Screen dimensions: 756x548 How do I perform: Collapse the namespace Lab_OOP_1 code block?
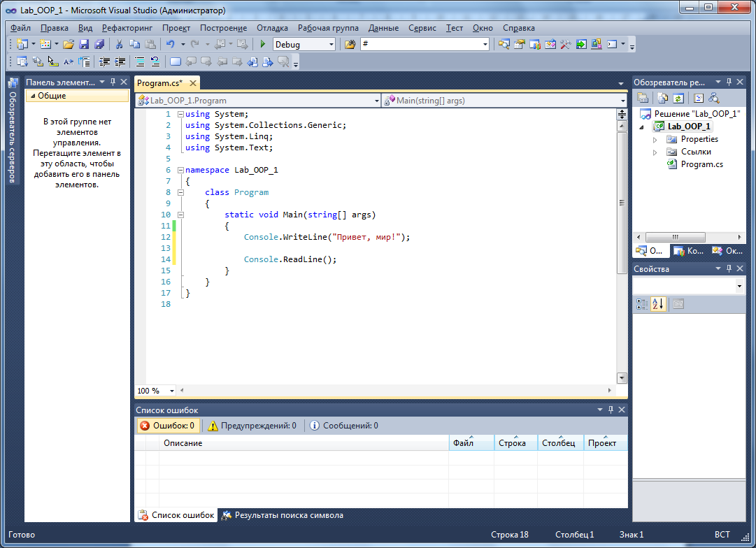pos(180,170)
